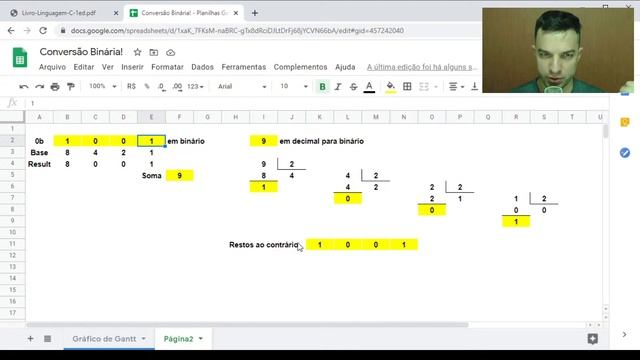The width and height of the screenshot is (640, 360).
Task: Reload the browser page
Action: point(43,31)
